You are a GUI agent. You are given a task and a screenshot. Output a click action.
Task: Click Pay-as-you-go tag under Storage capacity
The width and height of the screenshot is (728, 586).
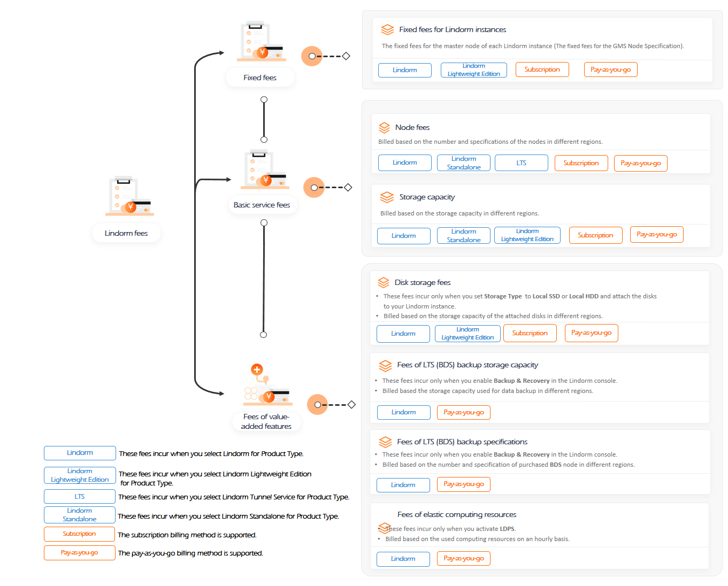point(657,234)
